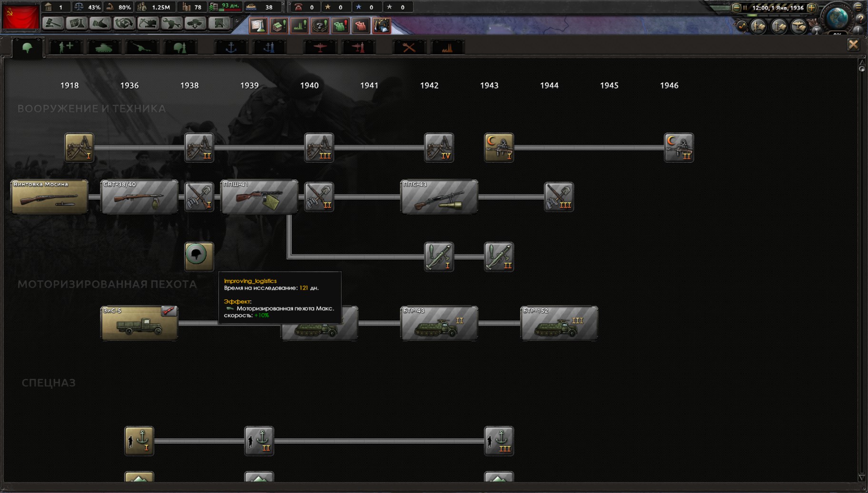Select Infantry Anti-Tank II rocket technology
The width and height of the screenshot is (868, 493).
pos(499,256)
